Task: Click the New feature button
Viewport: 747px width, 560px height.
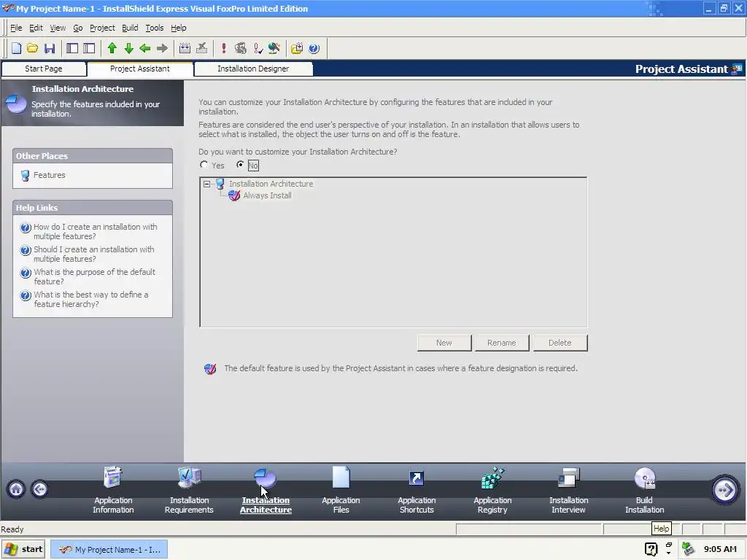Action: tap(444, 343)
